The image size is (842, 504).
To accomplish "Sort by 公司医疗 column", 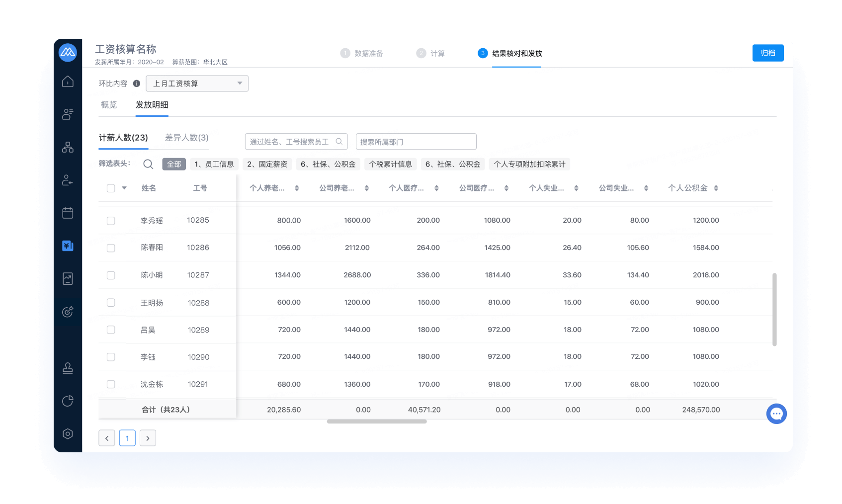I will point(506,188).
